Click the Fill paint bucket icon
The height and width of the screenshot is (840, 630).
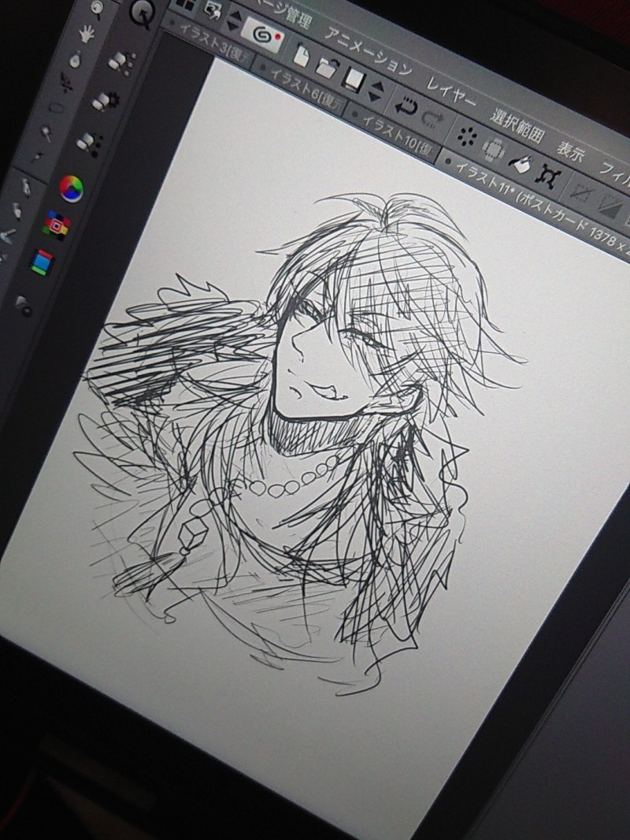(520, 163)
